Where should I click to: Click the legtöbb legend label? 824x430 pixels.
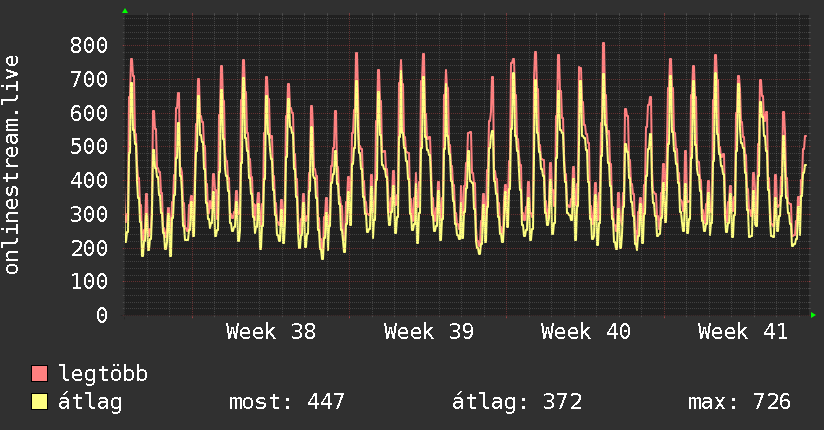[103, 374]
